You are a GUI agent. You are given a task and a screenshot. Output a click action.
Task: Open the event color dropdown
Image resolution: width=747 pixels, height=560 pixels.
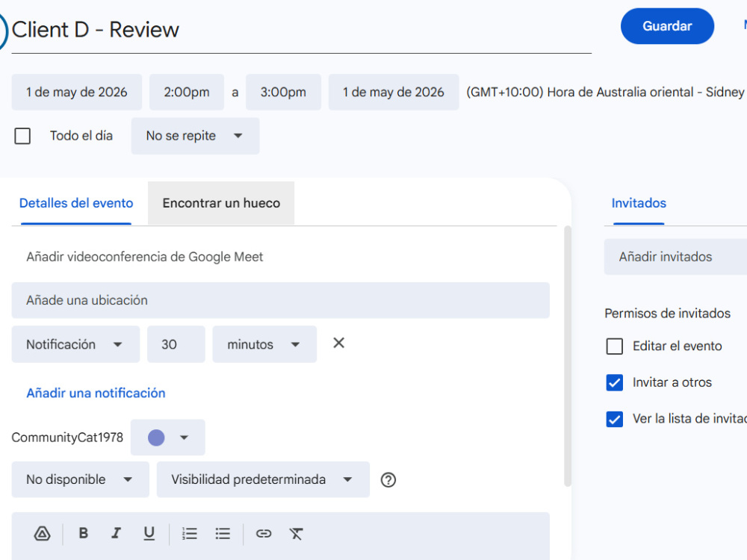click(167, 437)
